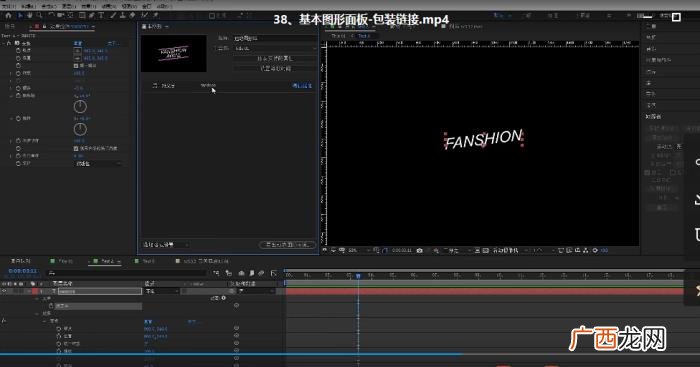Toggle the Scale stopwatch in effect controls
This screenshot has height=367, width=700.
pos(18,73)
